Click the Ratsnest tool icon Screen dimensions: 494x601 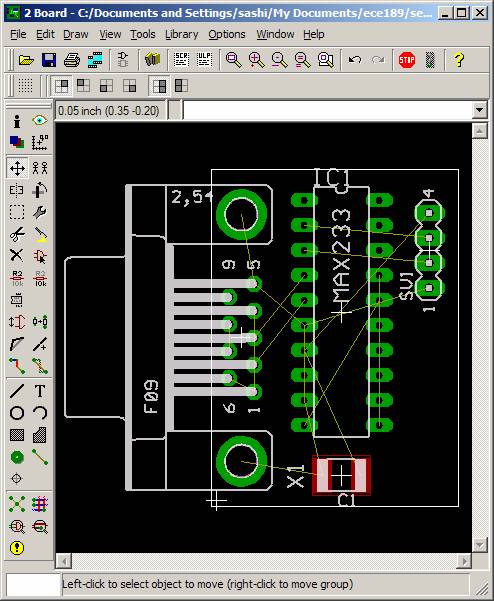point(17,504)
